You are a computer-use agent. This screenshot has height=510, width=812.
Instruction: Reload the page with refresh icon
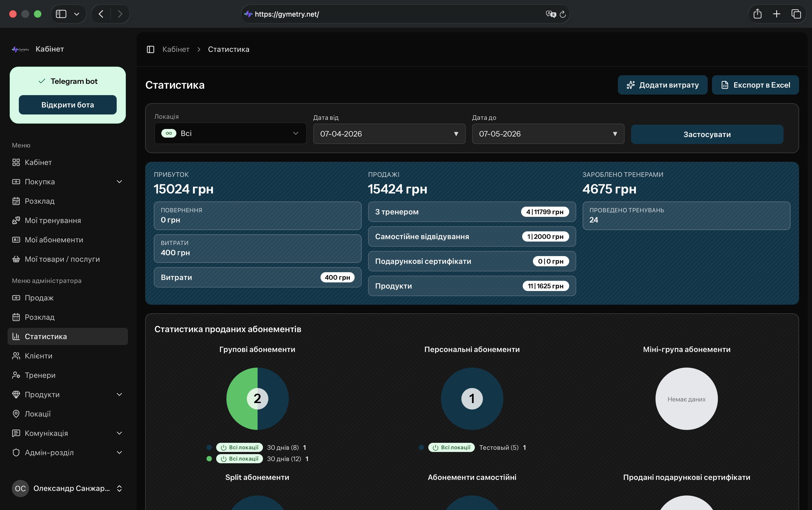[x=562, y=14]
